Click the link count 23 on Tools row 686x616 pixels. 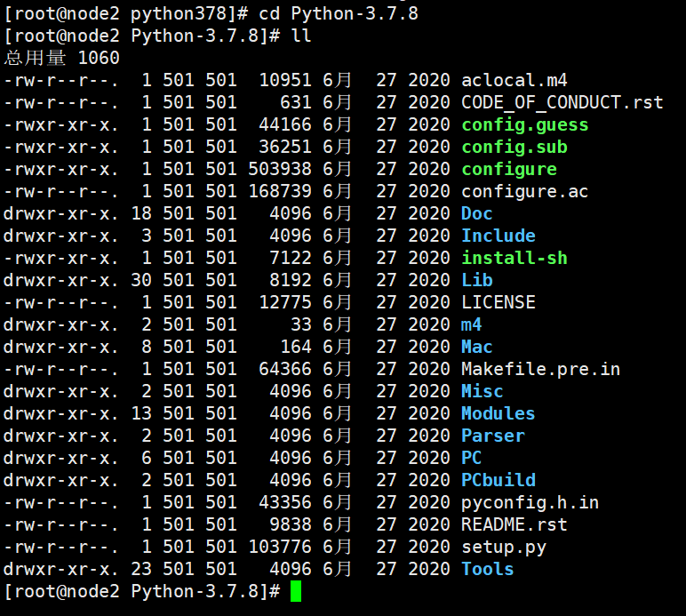(x=141, y=569)
